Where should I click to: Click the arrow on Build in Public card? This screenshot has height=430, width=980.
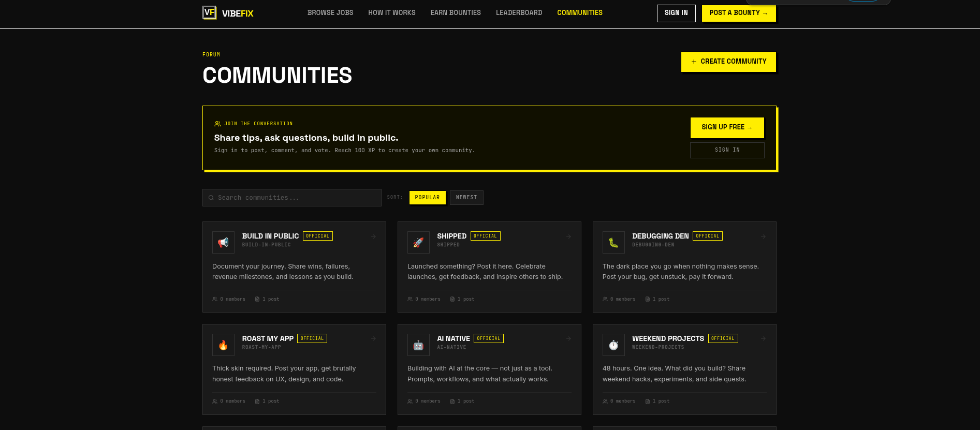click(x=373, y=236)
